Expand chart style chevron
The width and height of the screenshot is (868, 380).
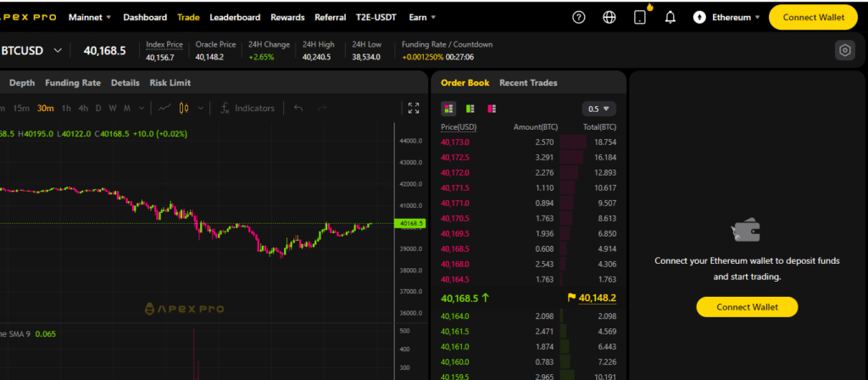click(200, 108)
